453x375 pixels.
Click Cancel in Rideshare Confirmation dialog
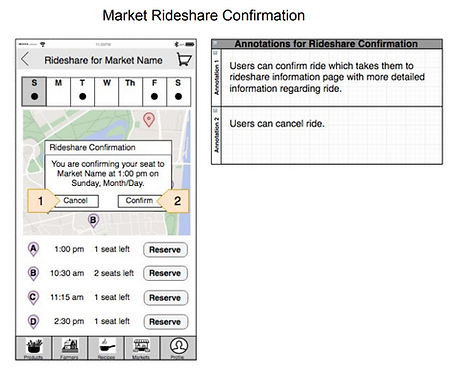click(x=76, y=201)
